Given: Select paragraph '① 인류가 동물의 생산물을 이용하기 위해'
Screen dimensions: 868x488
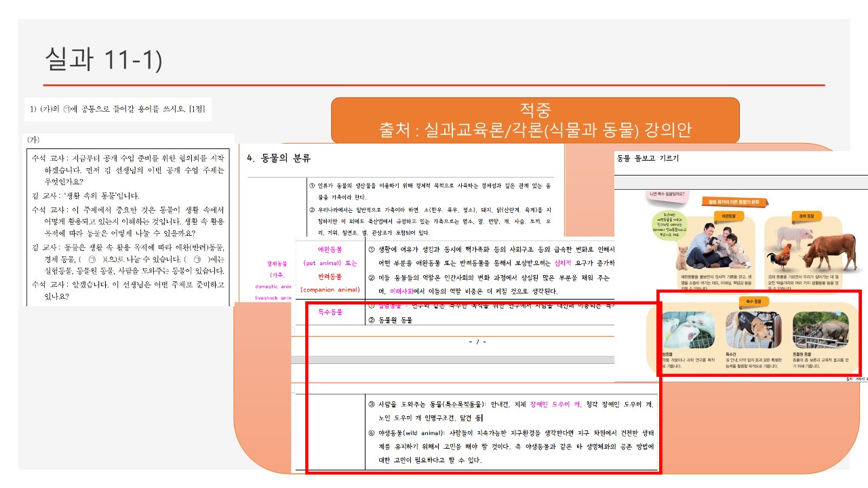Looking at the screenshot, I should [x=431, y=191].
